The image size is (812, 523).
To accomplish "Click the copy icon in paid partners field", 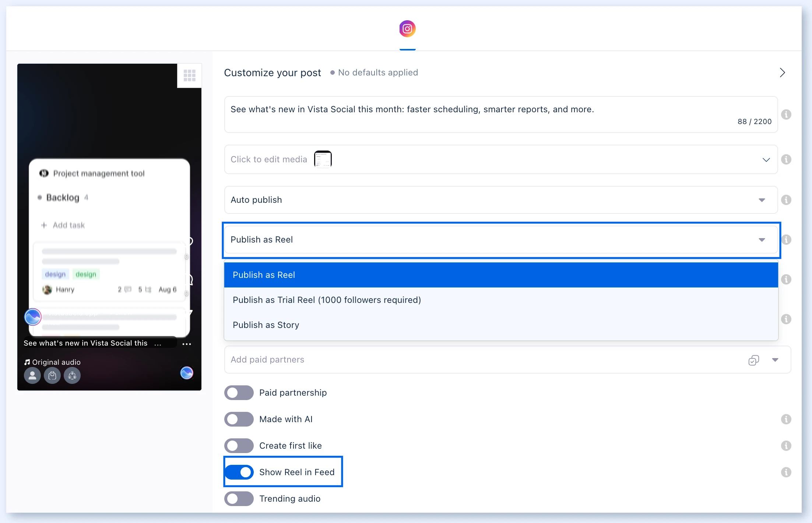I will point(754,360).
